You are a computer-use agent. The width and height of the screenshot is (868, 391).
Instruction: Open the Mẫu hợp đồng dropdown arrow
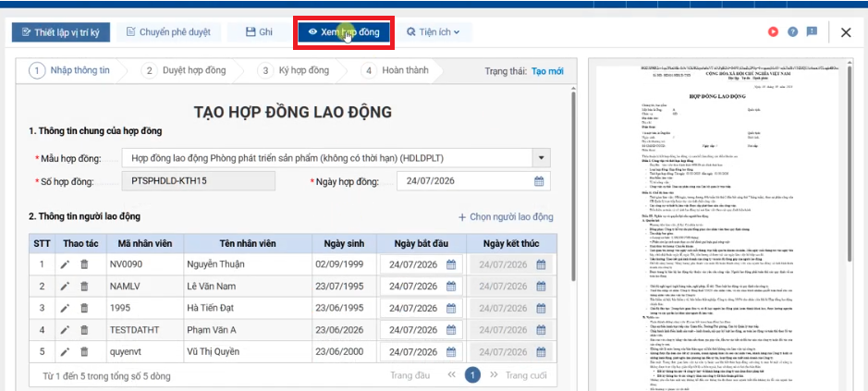541,158
